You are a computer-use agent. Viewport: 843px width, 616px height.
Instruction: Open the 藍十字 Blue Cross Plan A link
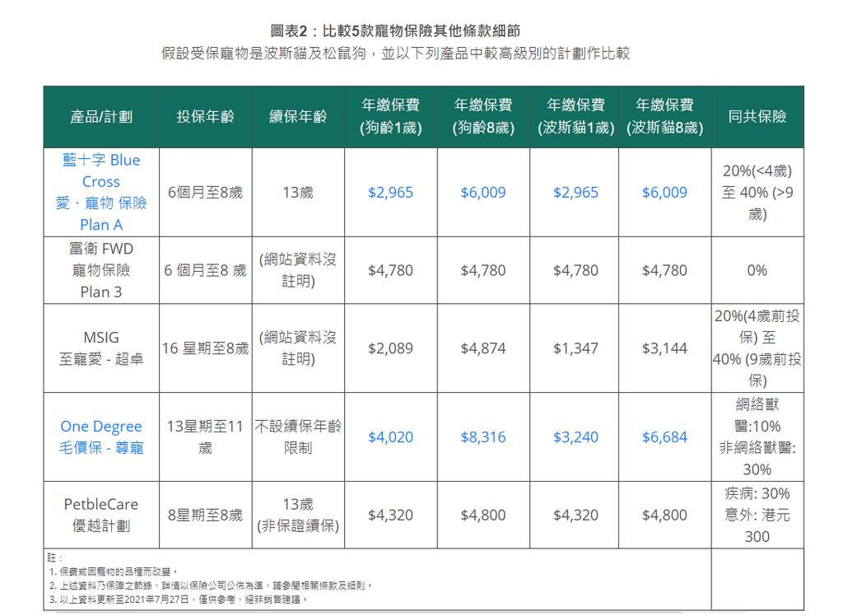(101, 192)
